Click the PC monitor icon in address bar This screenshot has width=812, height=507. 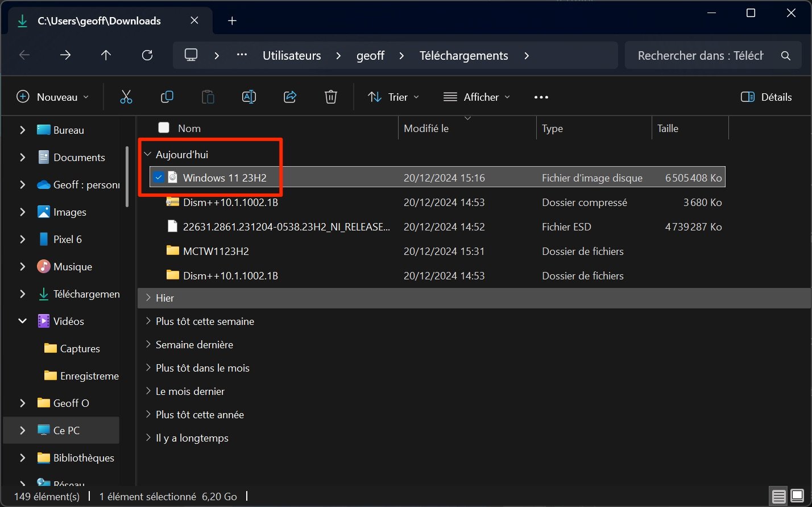tap(191, 55)
